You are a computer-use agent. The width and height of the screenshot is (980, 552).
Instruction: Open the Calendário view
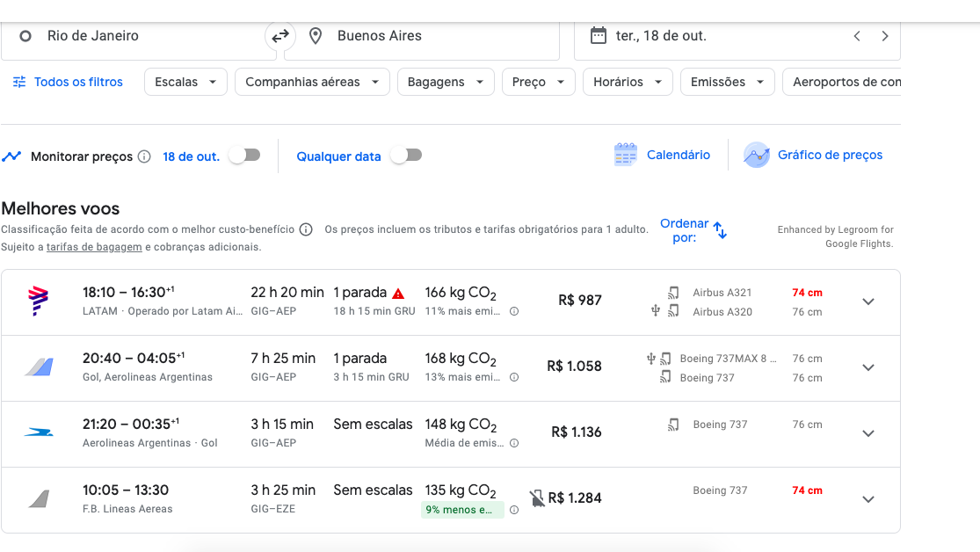point(662,155)
